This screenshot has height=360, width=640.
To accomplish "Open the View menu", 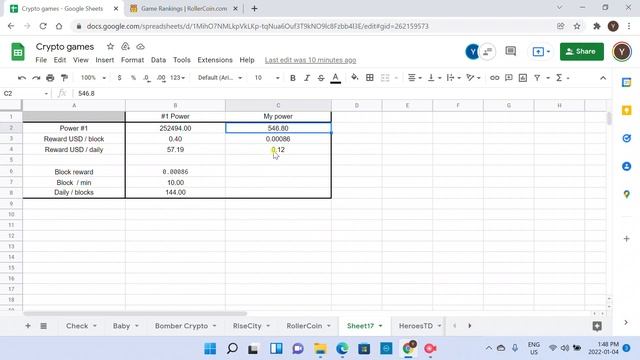I will coord(81,60).
